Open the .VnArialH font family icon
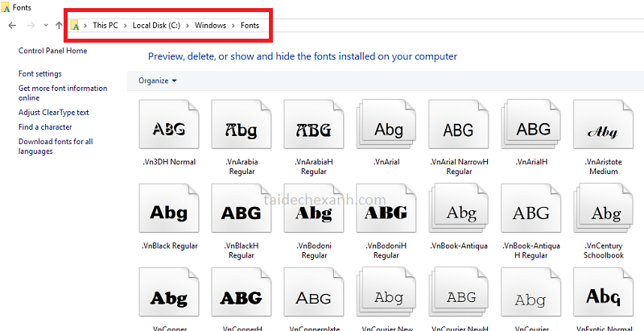This screenshot has width=644, height=331. click(531, 125)
